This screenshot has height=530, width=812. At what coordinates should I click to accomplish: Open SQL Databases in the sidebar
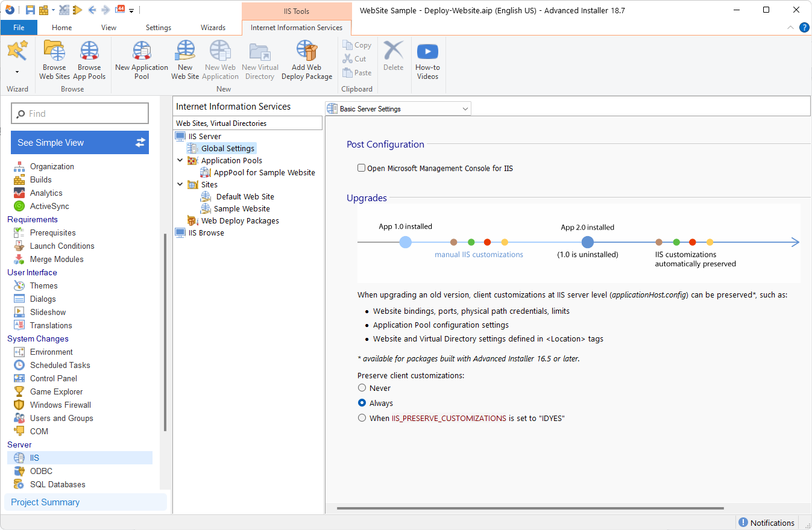click(x=58, y=485)
